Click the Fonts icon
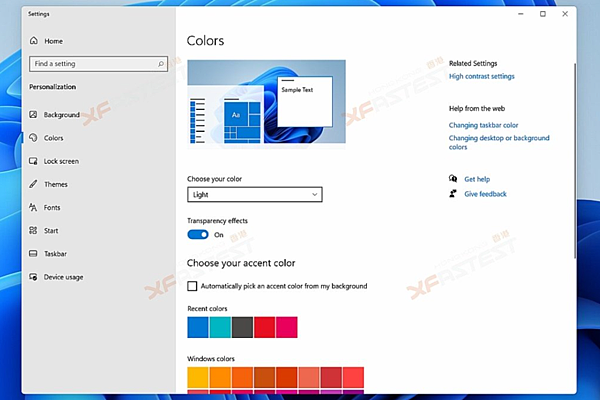The image size is (600, 400). click(x=33, y=207)
